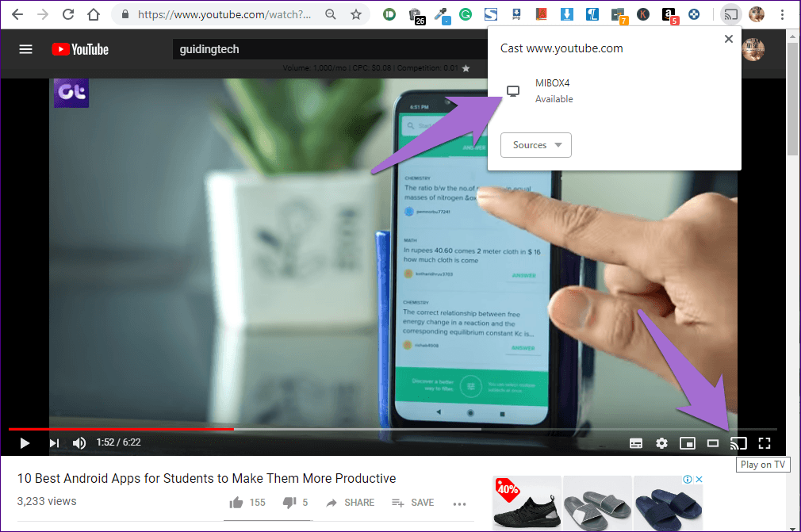801x532 pixels.
Task: Click the YouTube search field
Action: pos(317,49)
